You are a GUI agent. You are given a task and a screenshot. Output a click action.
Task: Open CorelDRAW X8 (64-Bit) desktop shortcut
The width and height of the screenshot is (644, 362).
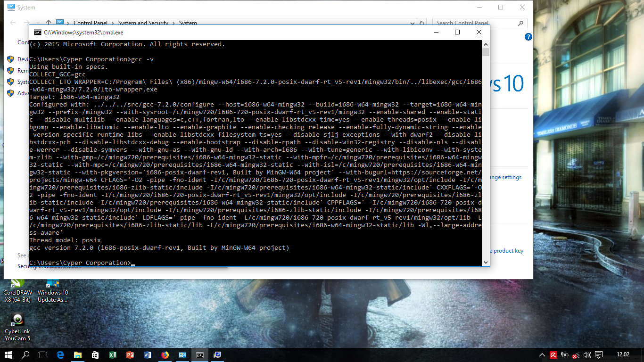coord(17,290)
